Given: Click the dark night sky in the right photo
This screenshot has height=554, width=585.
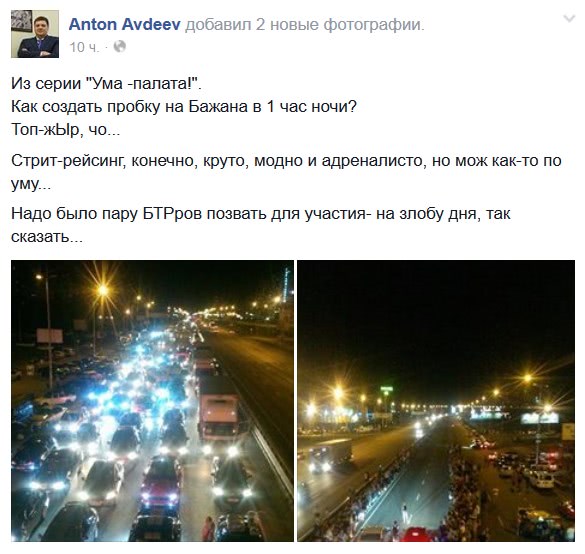Looking at the screenshot, I should (436, 317).
